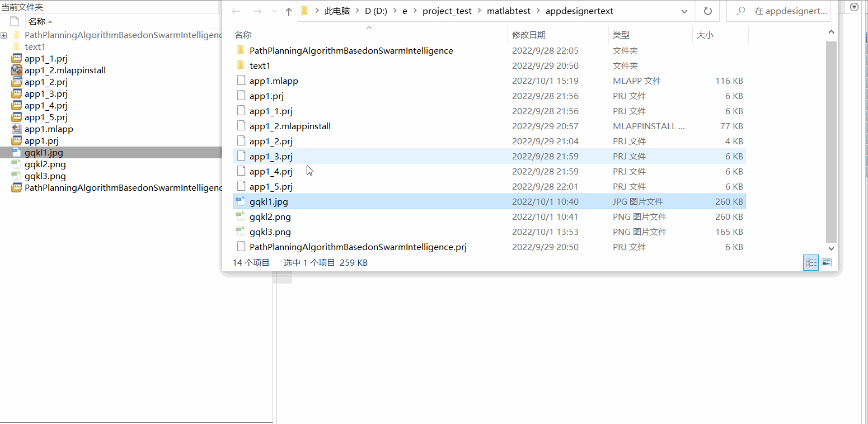868x424 pixels.
Task: Select app1_4.prj file in Explorer
Action: coord(489,171)
